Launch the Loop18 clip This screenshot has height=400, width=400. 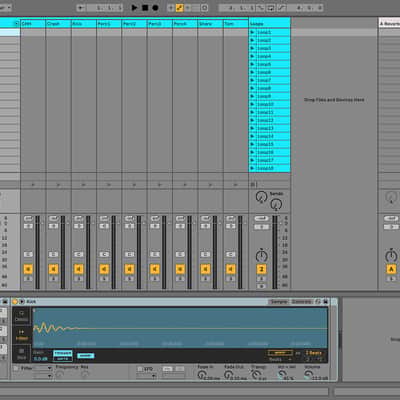click(252, 168)
